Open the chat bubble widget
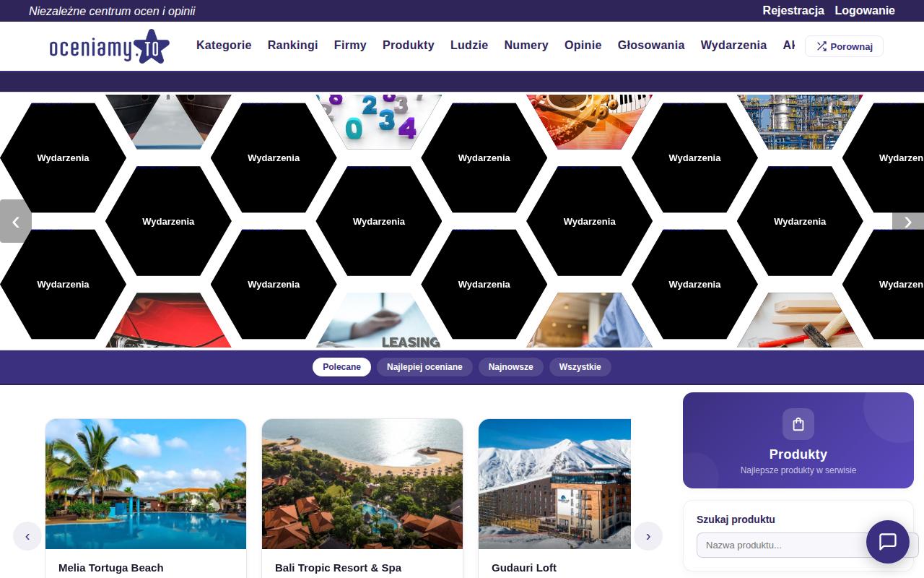 888,542
